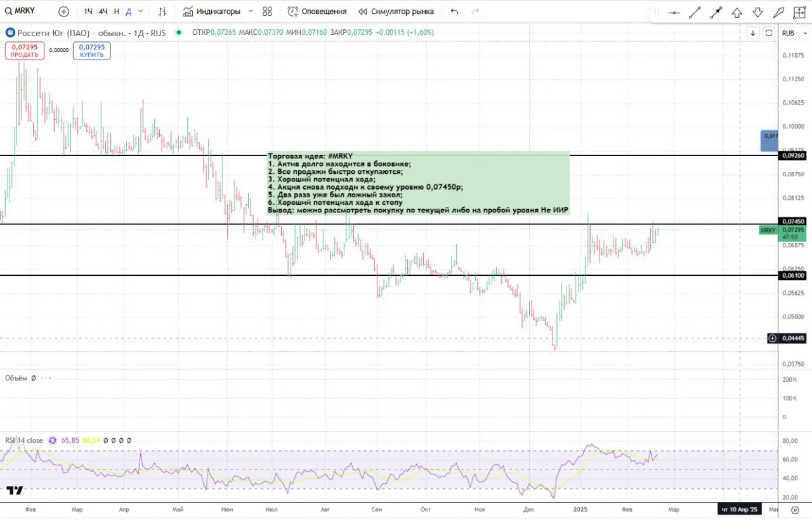Viewport: 812px width, 520px height.
Task: Click the opening price value 0,07265
Action: click(224, 32)
